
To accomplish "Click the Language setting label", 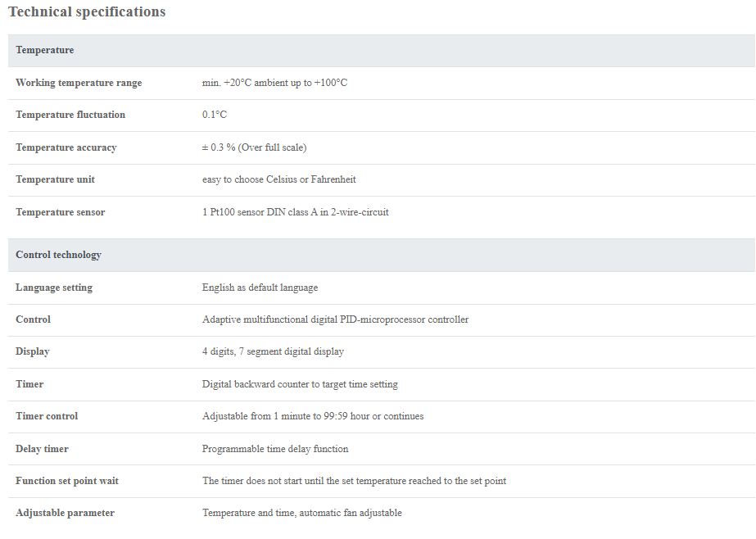I will (x=54, y=288).
